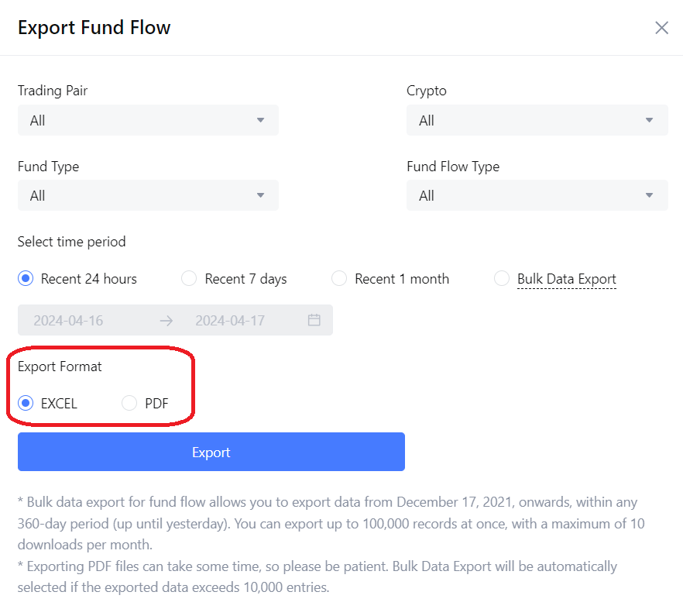
Task: Click the start date 2024-04-16 field
Action: [x=68, y=320]
